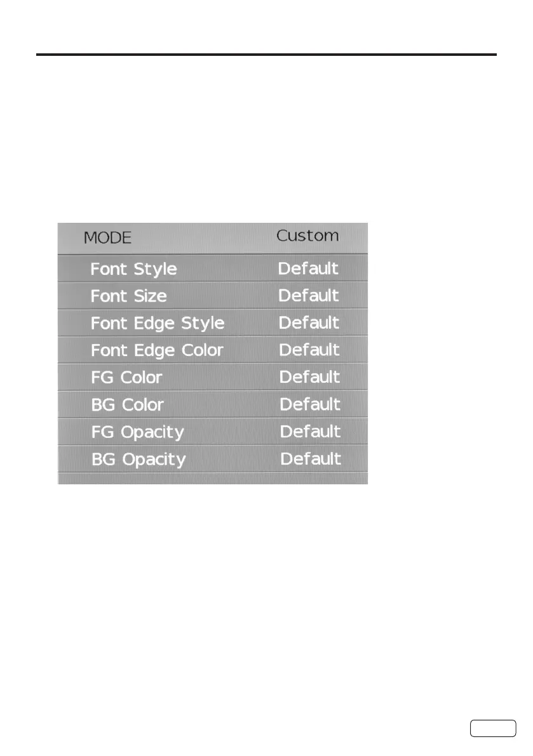Image resolution: width=533 pixels, height=756 pixels.
Task: Open the Font Edge Style Default value
Action: point(309,322)
